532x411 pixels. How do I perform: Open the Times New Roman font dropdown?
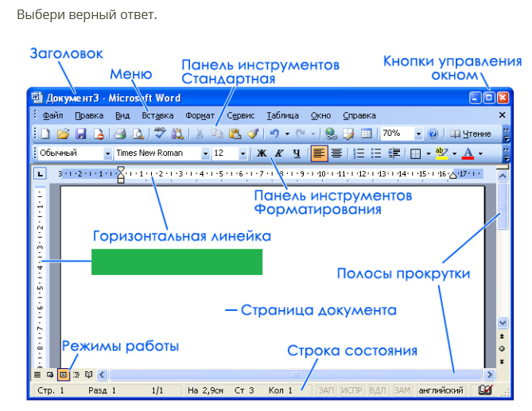click(x=205, y=153)
